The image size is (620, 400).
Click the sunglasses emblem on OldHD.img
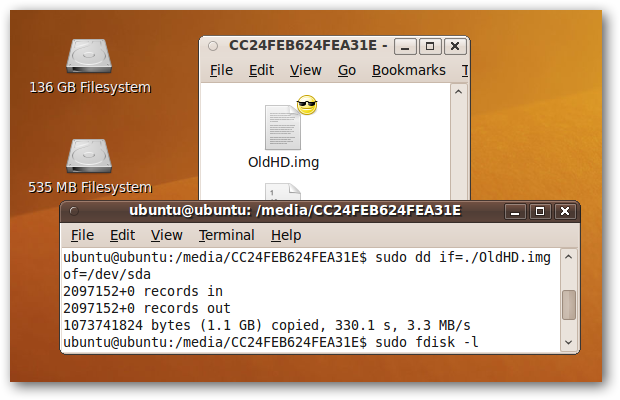click(x=307, y=105)
